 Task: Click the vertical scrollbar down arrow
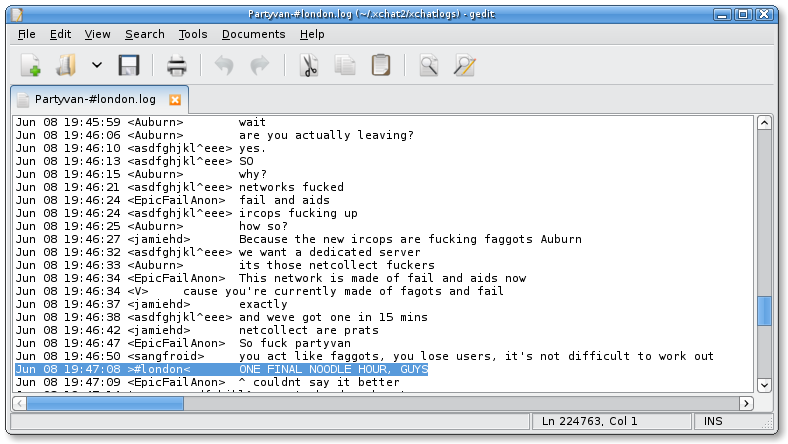pos(764,384)
